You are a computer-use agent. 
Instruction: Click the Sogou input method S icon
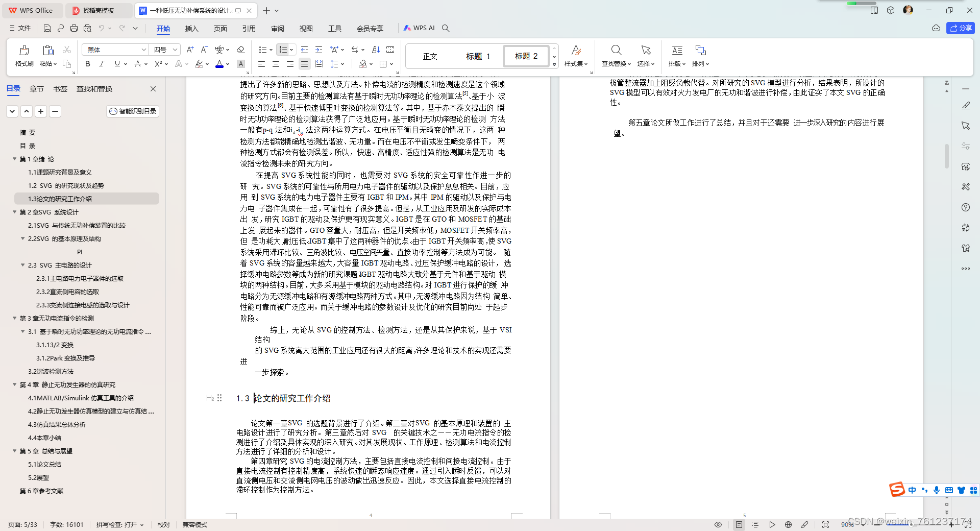(x=897, y=489)
